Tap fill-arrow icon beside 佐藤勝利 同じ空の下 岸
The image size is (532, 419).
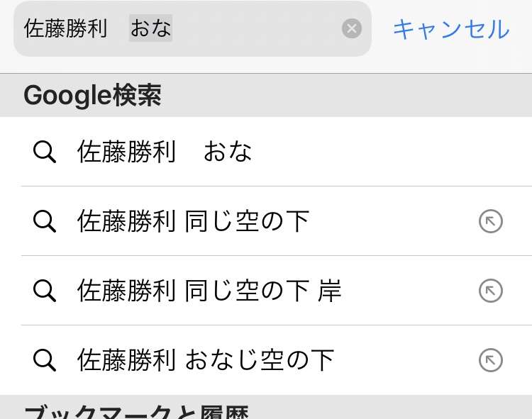tap(491, 291)
